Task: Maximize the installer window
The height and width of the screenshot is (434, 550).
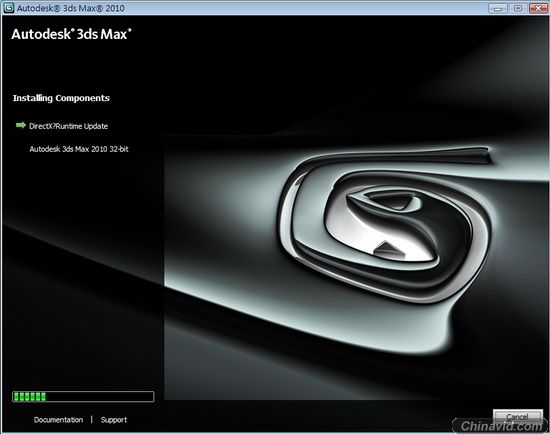Action: click(518, 8)
